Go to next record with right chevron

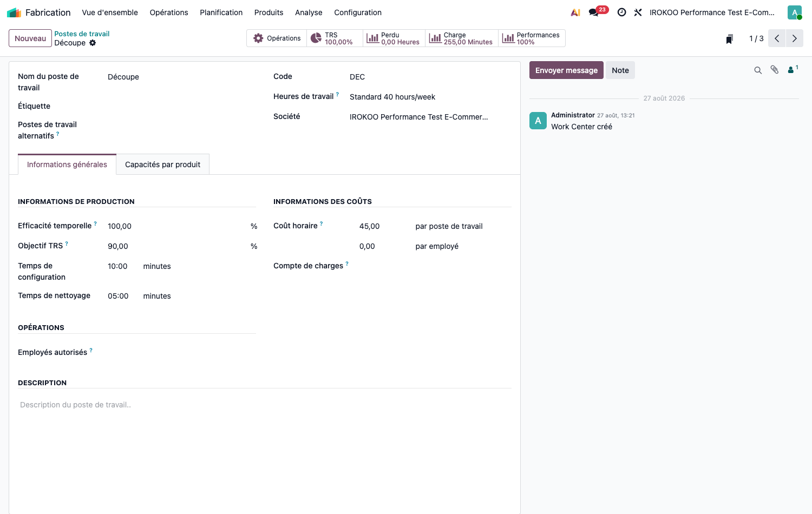pyautogui.click(x=795, y=38)
